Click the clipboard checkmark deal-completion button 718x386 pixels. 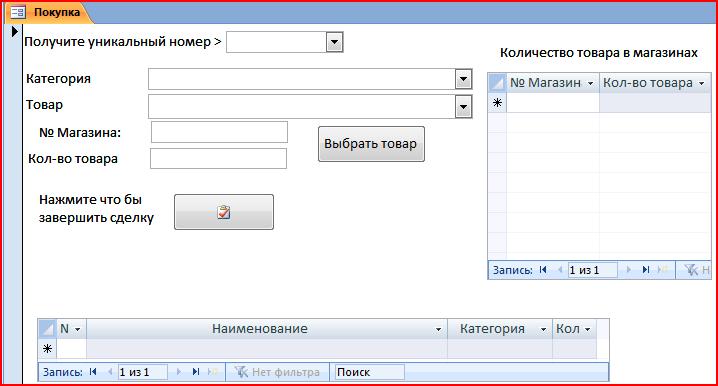point(224,212)
